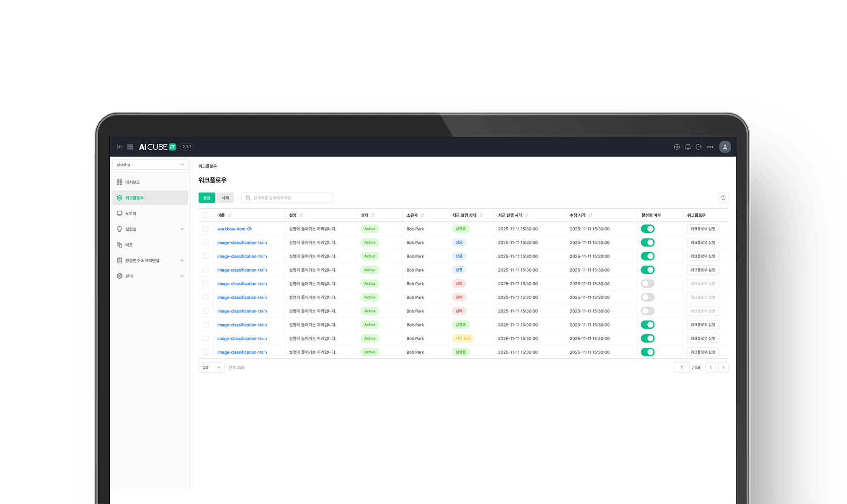Turn off the toggle for workflow-item-01
This screenshot has height=504, width=847.
pos(648,229)
